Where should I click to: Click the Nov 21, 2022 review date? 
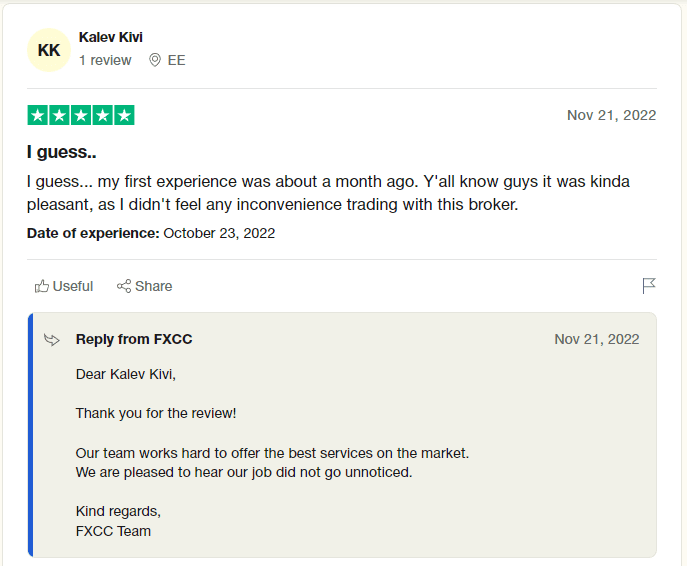(x=612, y=115)
